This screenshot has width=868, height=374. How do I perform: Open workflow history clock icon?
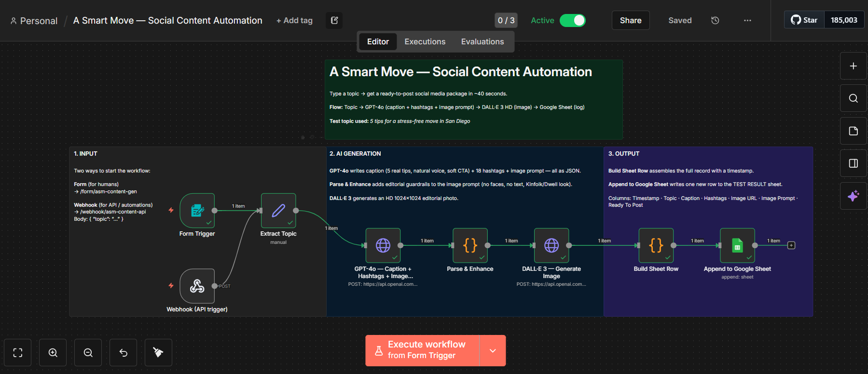click(x=715, y=20)
